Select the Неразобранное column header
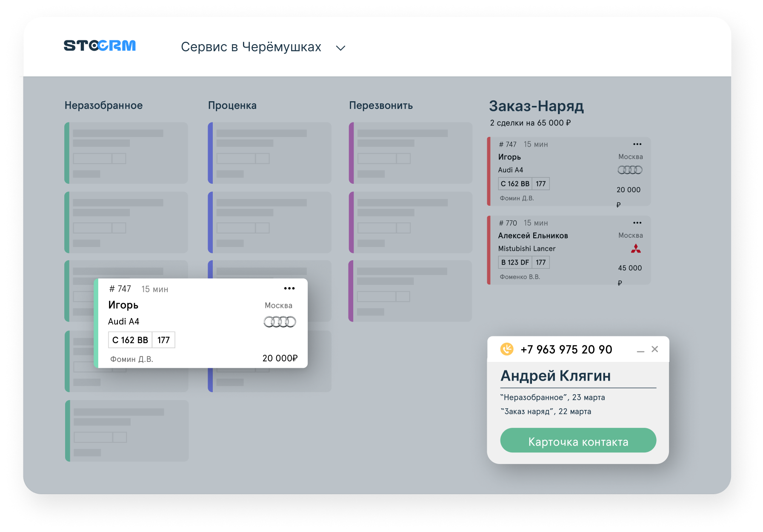 pos(103,105)
